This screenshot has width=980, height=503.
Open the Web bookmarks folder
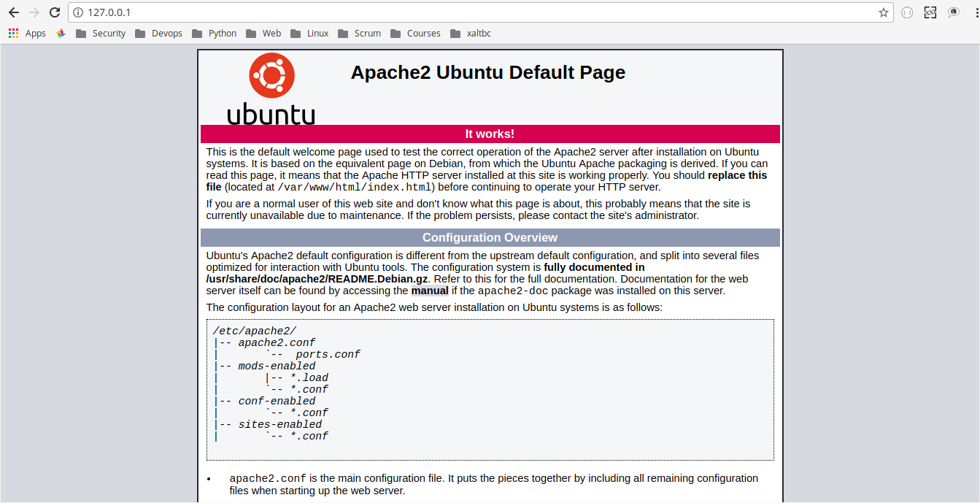pos(263,33)
